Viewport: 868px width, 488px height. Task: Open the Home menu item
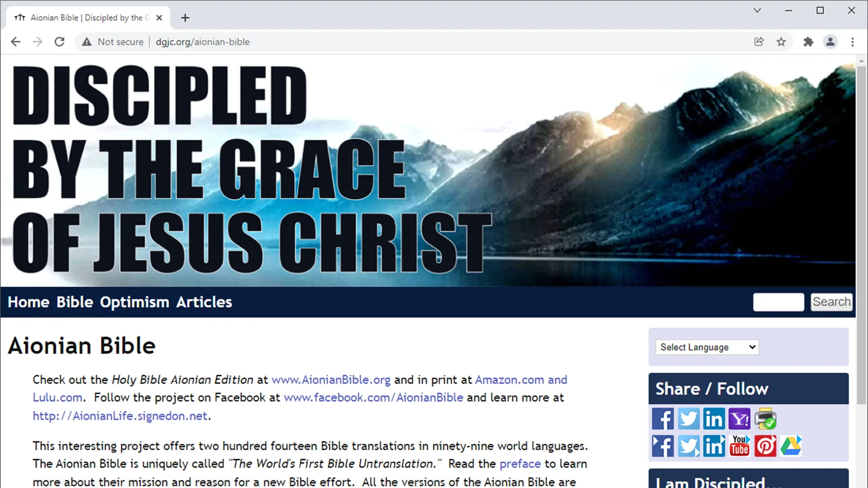click(28, 302)
